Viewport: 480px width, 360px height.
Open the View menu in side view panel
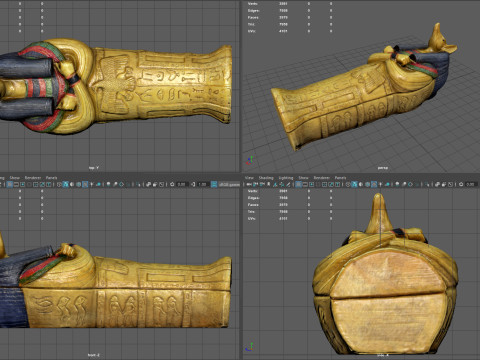click(249, 178)
